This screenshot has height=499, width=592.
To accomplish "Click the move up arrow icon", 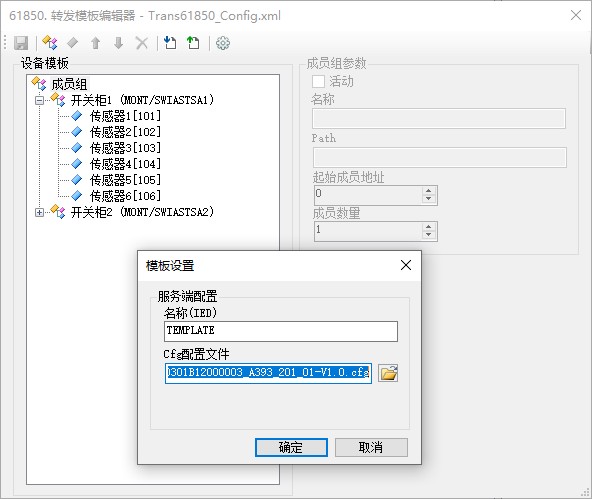I will [x=96, y=43].
